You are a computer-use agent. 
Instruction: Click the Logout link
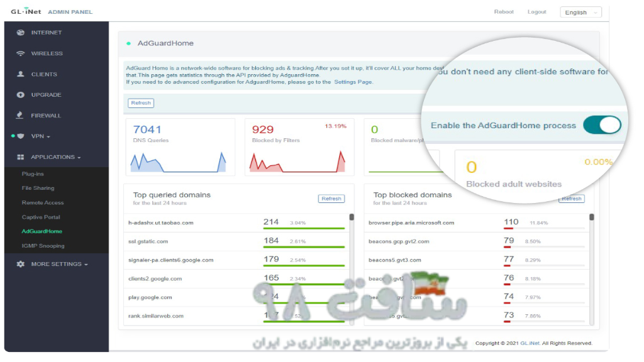pyautogui.click(x=537, y=11)
